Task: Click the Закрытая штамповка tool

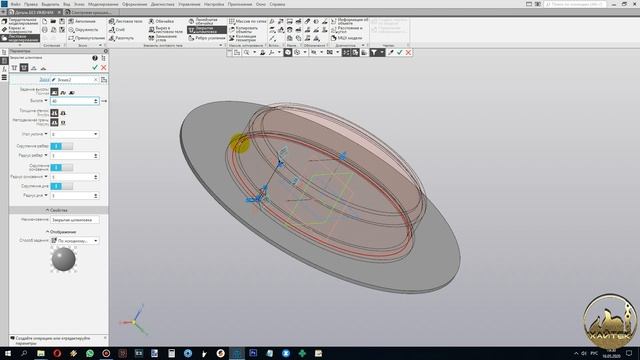Action: (x=207, y=30)
